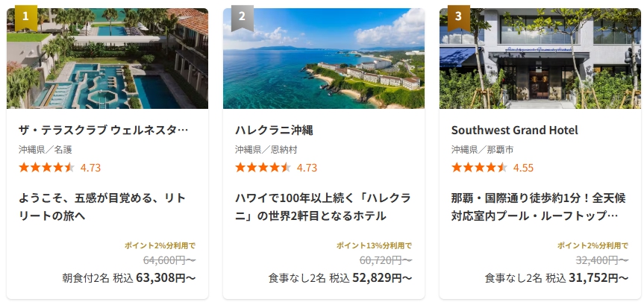The width and height of the screenshot is (644, 302).
Task: Click the 4.55 rating score
Action: (x=523, y=168)
